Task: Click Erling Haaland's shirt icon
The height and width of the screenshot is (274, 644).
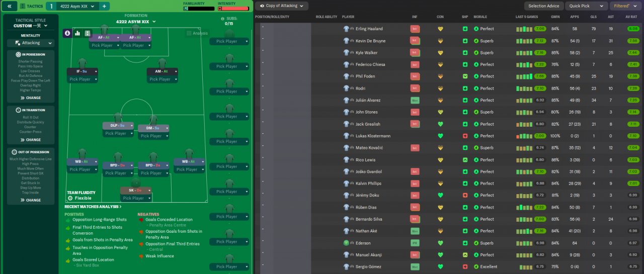Action: click(x=346, y=29)
